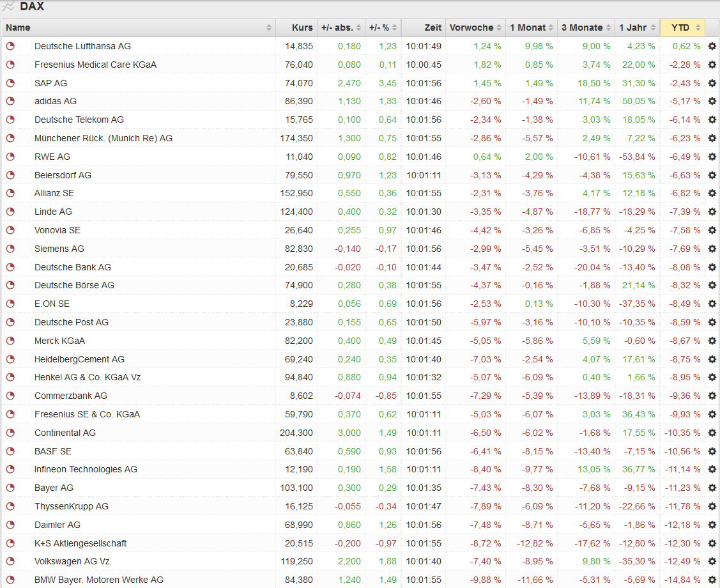Open the gear icon for Deutsche Telekom AG

tap(712, 120)
